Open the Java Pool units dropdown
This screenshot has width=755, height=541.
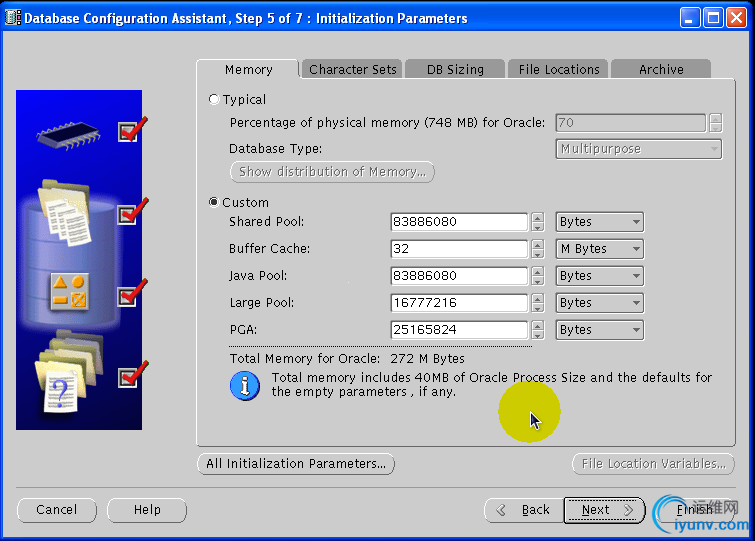coord(599,276)
